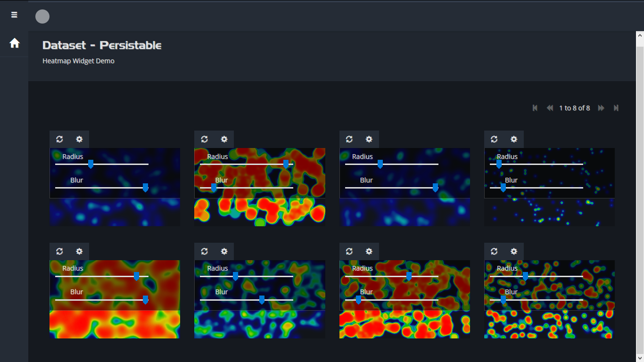Open settings gear of second bottom-row heatmap
The height and width of the screenshot is (362, 644).
tap(224, 251)
